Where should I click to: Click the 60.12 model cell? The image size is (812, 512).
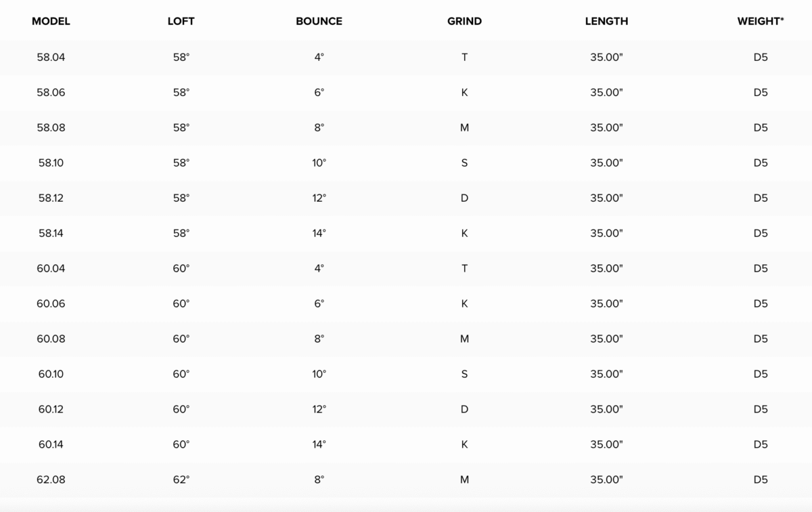[x=51, y=409]
